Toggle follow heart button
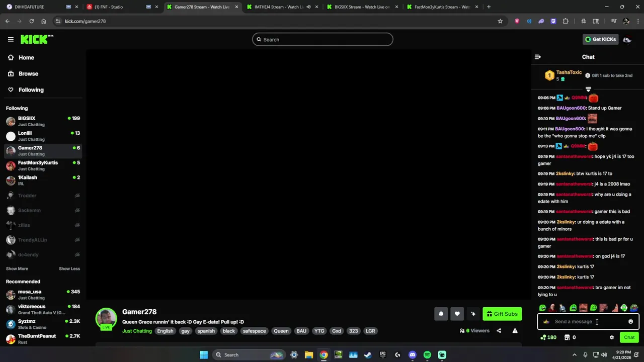The width and height of the screenshot is (644, 362). pyautogui.click(x=457, y=314)
